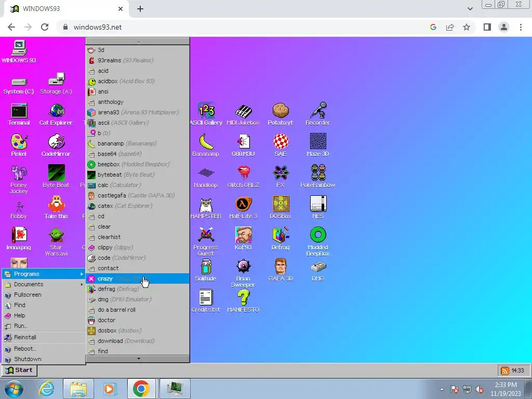Screen dimensions: 532x399
Task: Open the Star Wars.avi file
Action: point(56,242)
